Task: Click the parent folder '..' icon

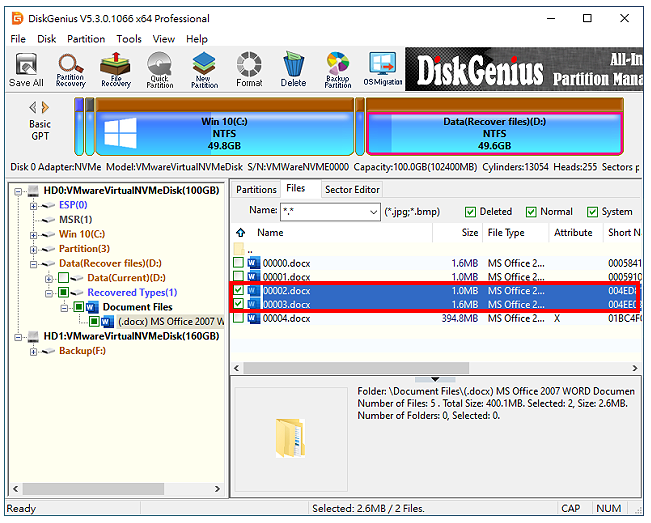Action: pos(239,249)
